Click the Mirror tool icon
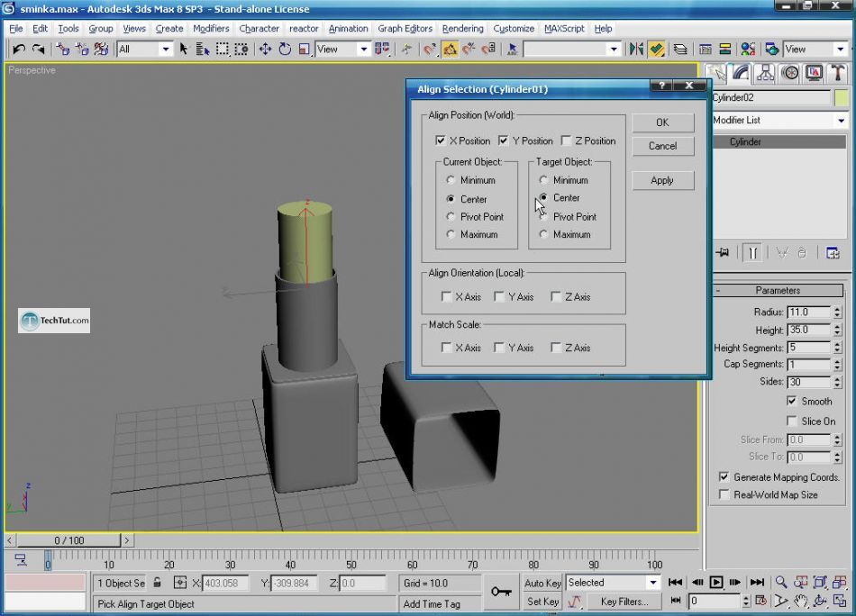 [x=636, y=50]
